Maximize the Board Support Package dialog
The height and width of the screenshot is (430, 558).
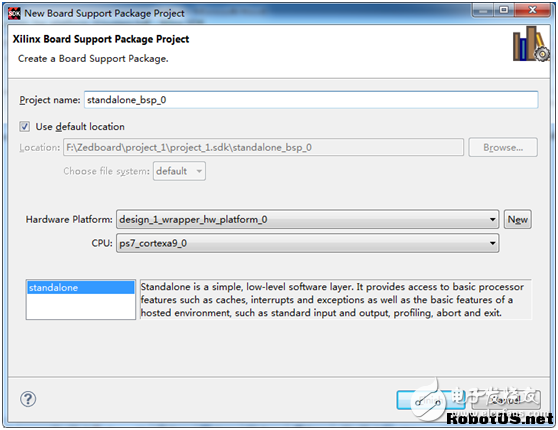pyautogui.click(x=504, y=10)
